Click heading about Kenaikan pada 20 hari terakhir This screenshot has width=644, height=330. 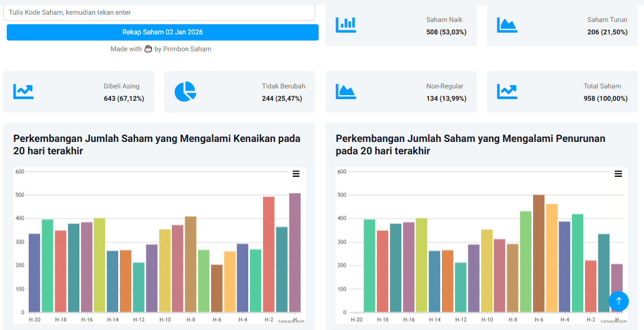tap(157, 145)
